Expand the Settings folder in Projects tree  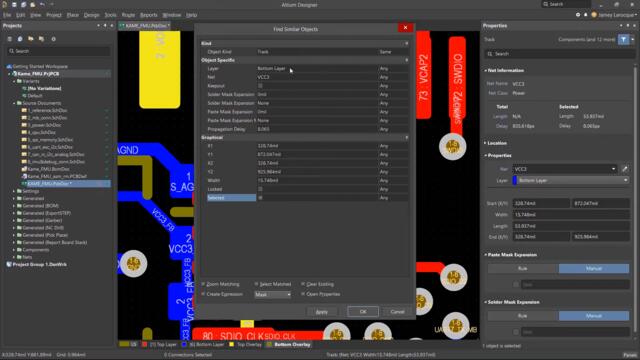(14, 191)
